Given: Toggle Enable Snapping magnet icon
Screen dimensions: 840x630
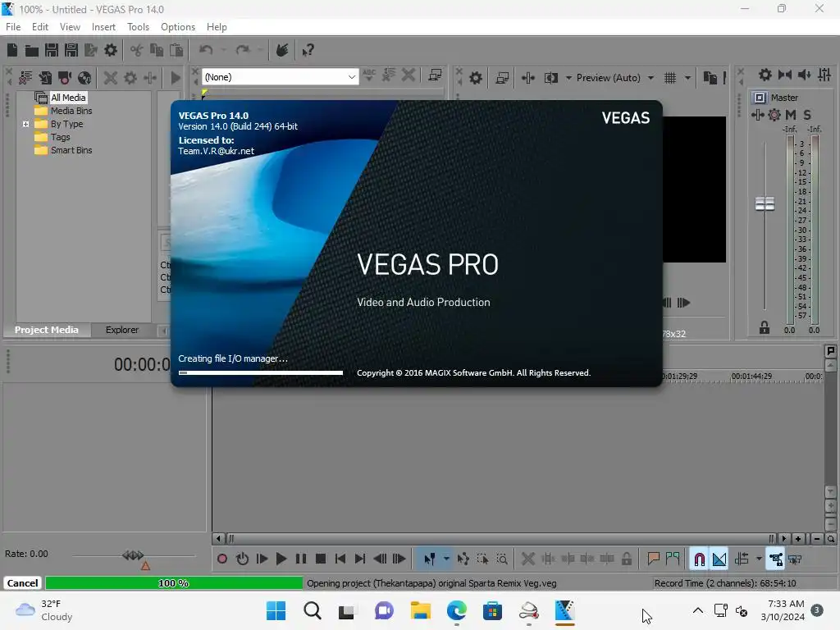Looking at the screenshot, I should [x=699, y=559].
